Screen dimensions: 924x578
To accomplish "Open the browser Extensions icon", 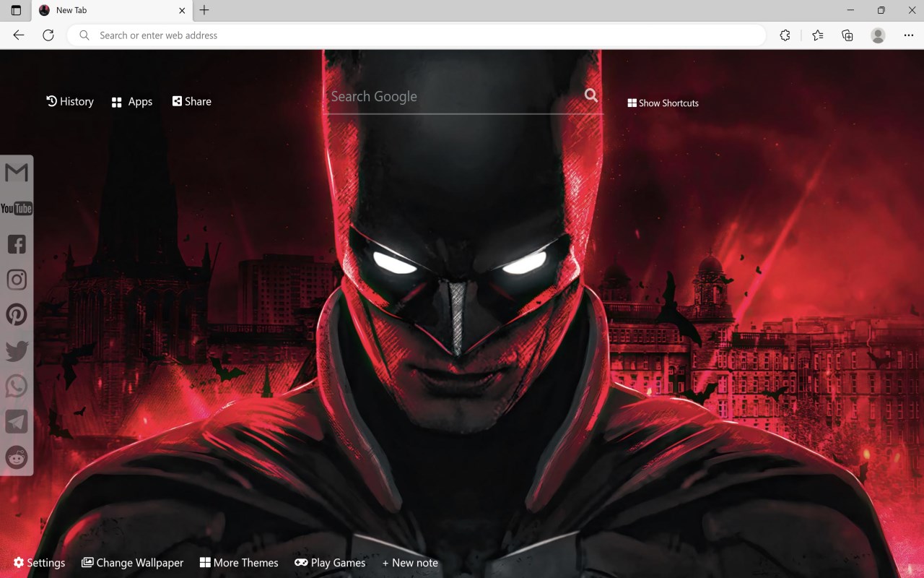I will [785, 35].
